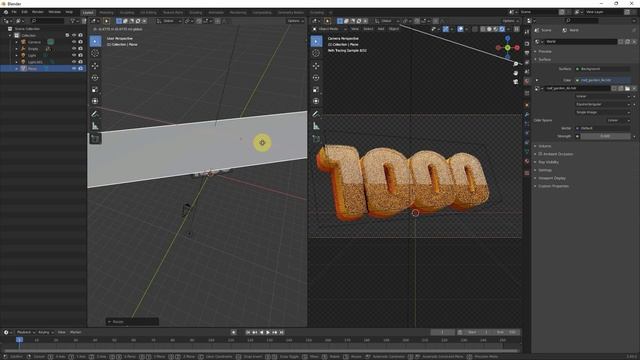Screen dimensions: 640x360
Task: Hide Camera in viewport via eye icon
Action: 74,42
